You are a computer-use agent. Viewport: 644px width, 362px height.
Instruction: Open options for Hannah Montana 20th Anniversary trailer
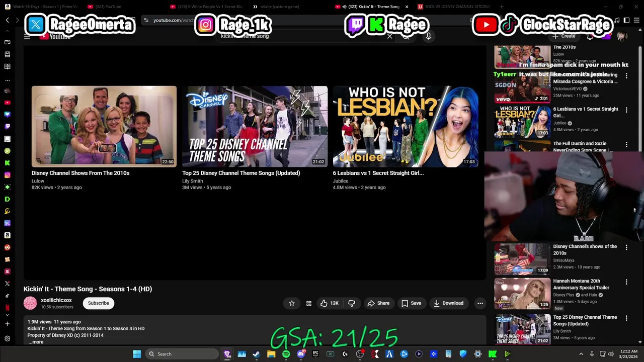coord(626,282)
